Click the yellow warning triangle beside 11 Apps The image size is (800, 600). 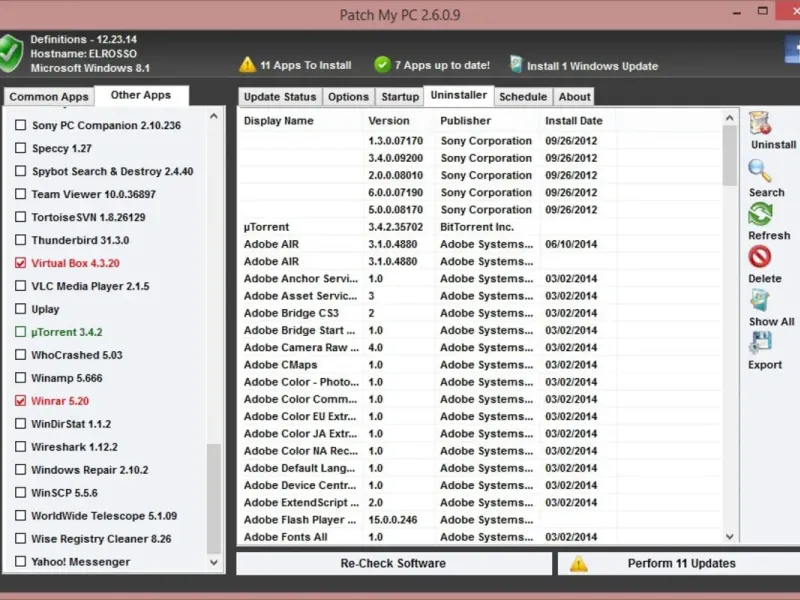(x=247, y=65)
